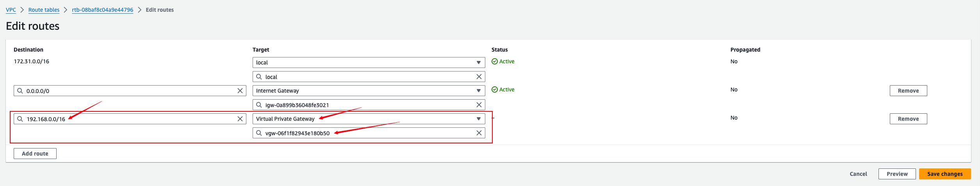Screen dimensions: 980x186
Task: Clear the 0.0.0.0/0 destination field
Action: click(240, 91)
